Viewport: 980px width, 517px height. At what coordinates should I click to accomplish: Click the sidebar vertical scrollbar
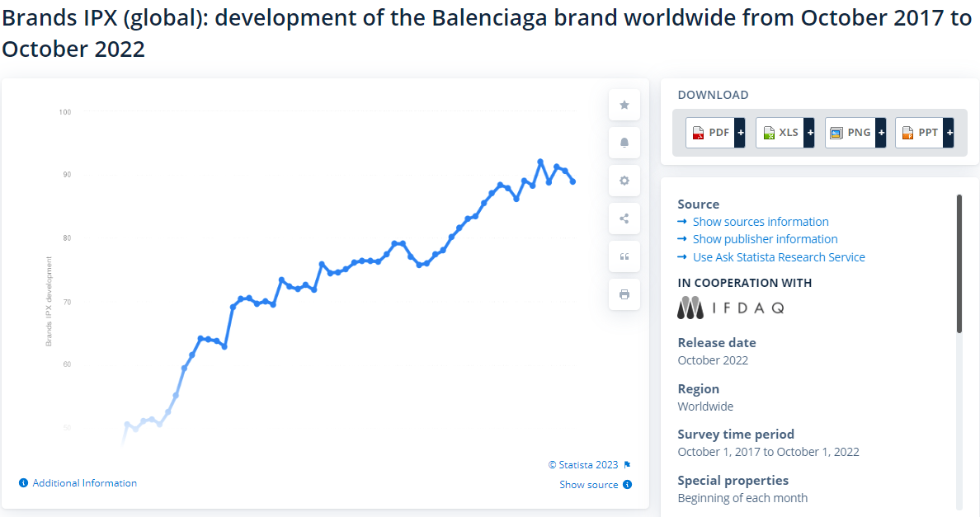pos(959,264)
